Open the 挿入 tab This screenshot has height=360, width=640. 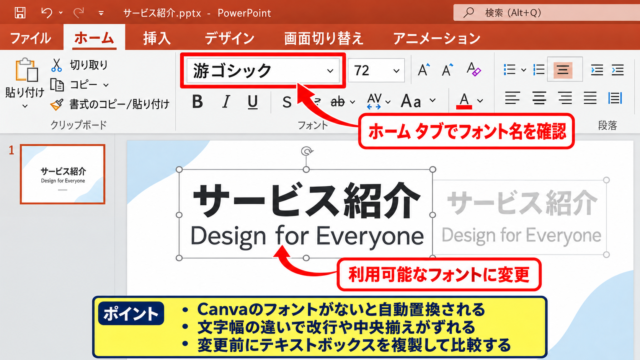(157, 38)
